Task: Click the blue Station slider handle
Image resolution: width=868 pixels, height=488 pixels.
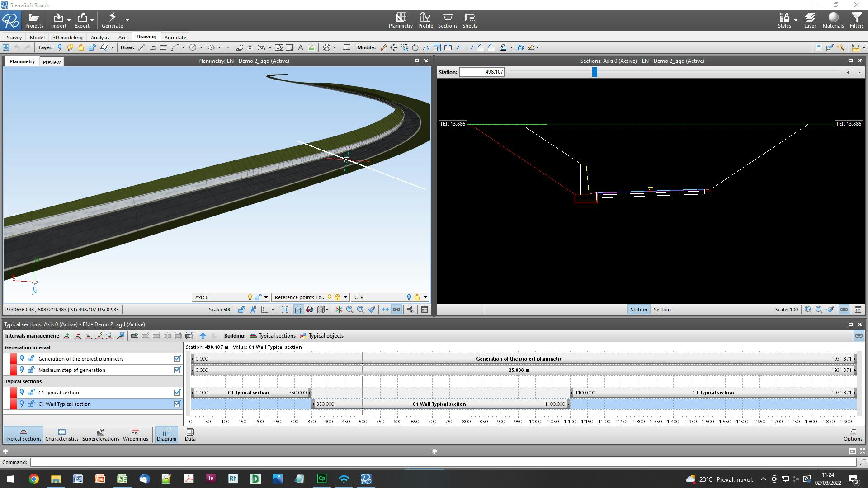Action: 594,72
